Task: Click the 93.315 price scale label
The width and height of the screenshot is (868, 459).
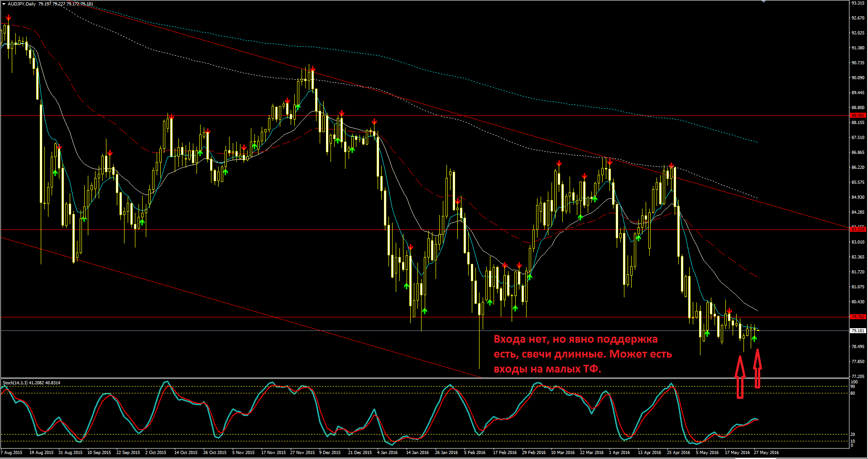Action: [858, 3]
